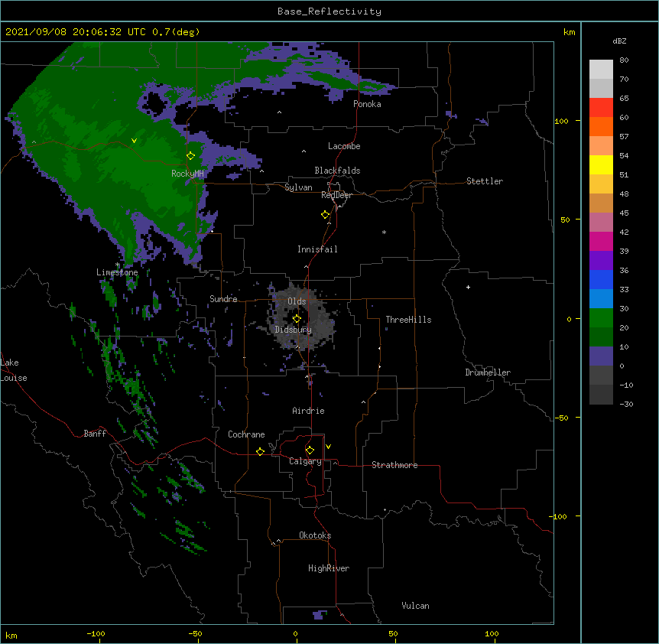Viewport: 659px width, 644px height.
Task: Click the Banff label
Action: 95,434
